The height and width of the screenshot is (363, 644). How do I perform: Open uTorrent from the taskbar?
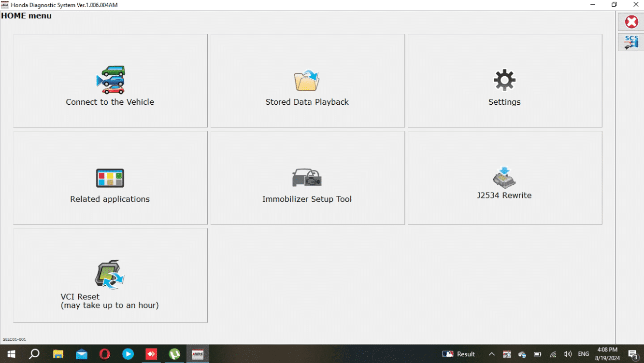(x=174, y=354)
